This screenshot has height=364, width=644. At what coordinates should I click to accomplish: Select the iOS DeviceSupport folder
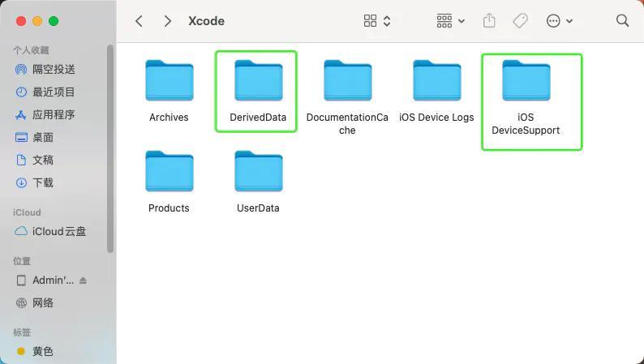[x=526, y=80]
